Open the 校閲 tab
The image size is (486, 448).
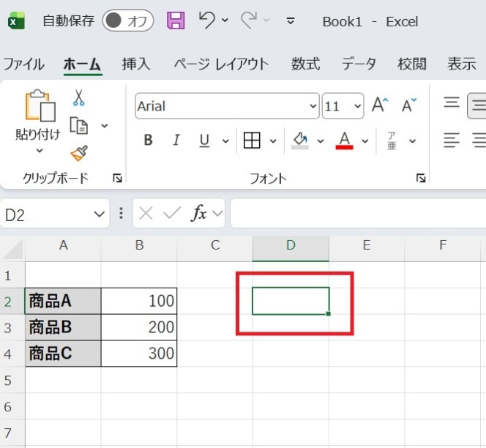tap(412, 64)
